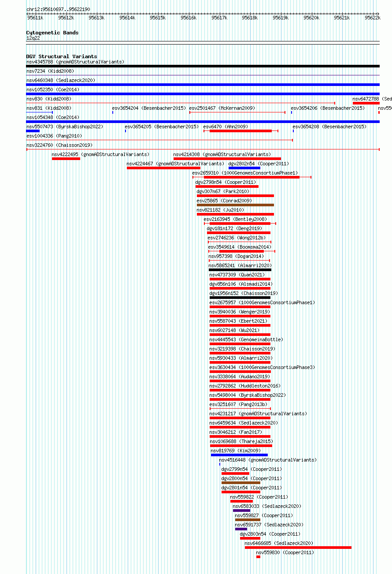Open nsv957398 (Dogan2014) label
This screenshot has height=574, width=392.
[x=237, y=256]
